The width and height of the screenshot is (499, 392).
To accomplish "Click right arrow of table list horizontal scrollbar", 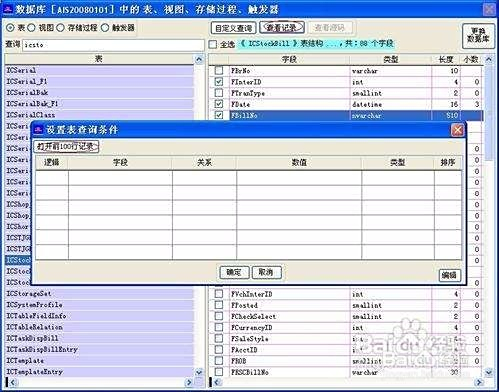I will [189, 382].
